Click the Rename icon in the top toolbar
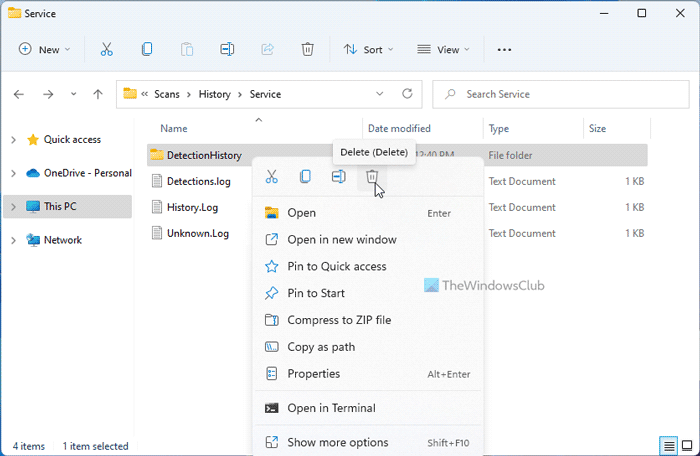700x456 pixels. click(x=227, y=49)
